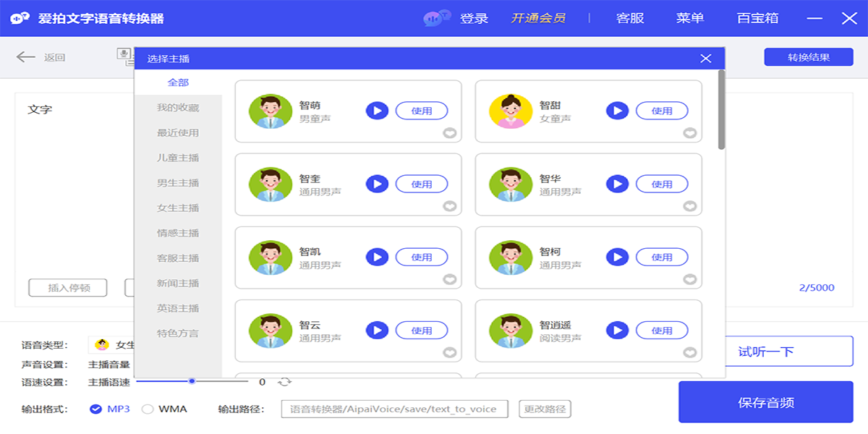Play the 智华 voice preview
Screen dimensions: 868x434
[617, 184]
